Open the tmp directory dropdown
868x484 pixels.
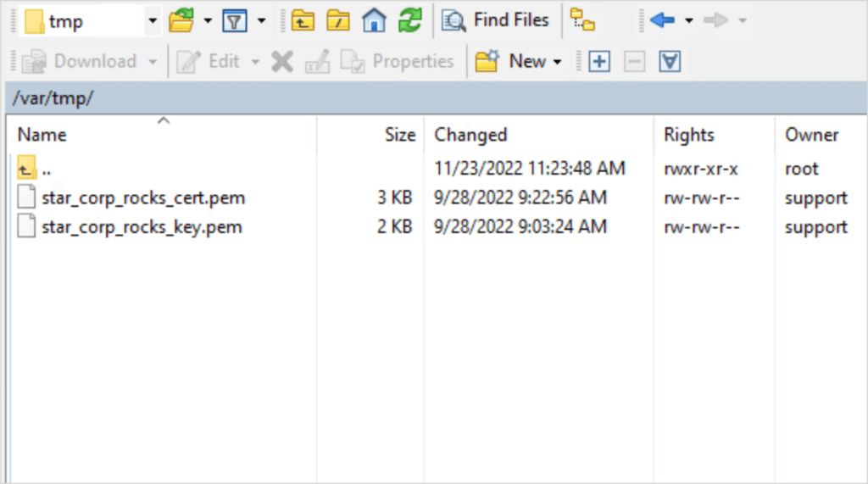(x=153, y=20)
